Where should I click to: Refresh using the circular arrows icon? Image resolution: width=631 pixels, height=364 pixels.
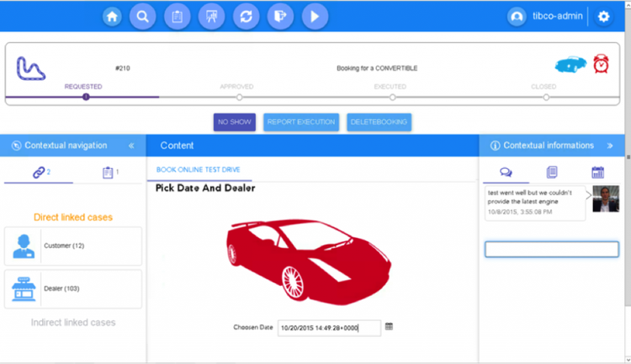pyautogui.click(x=247, y=17)
